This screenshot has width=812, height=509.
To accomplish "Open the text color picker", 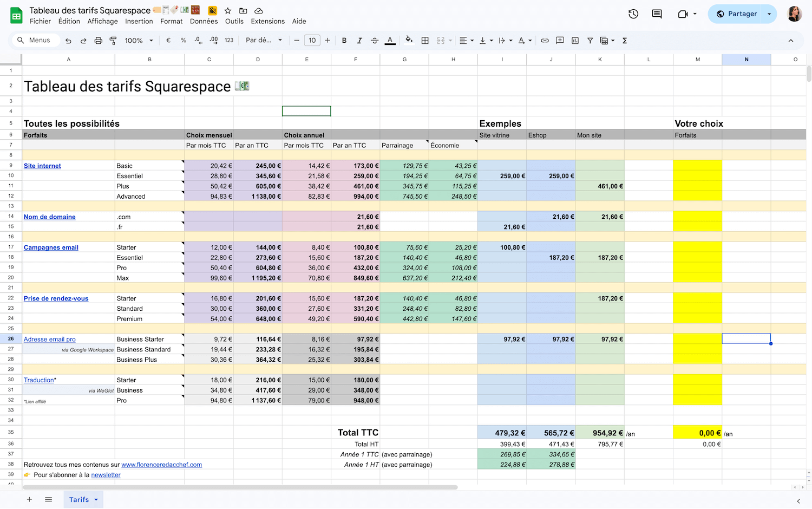I will 390,40.
